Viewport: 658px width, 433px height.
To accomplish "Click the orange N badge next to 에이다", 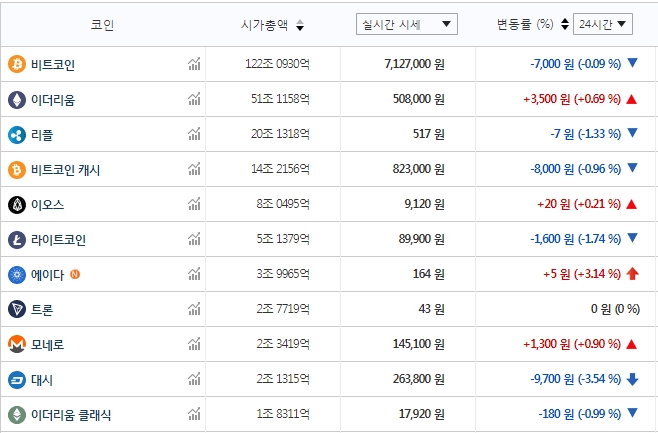I will click(x=76, y=274).
